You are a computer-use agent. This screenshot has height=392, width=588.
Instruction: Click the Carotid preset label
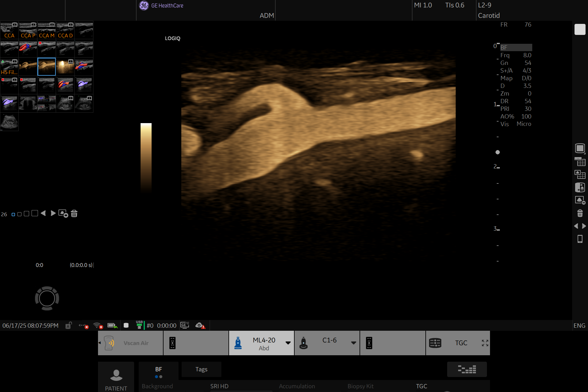click(x=489, y=16)
